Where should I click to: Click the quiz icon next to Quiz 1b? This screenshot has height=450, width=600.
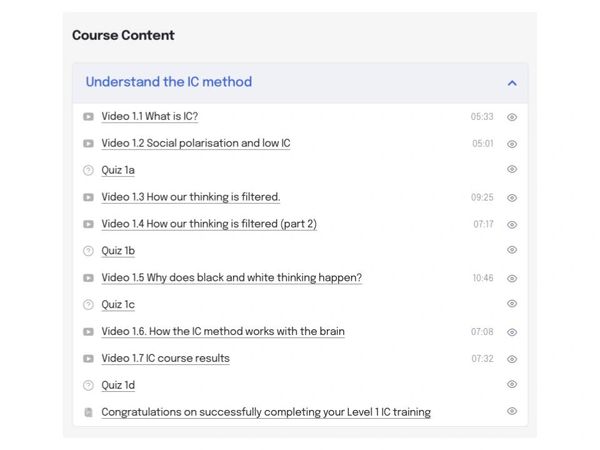[x=88, y=251]
